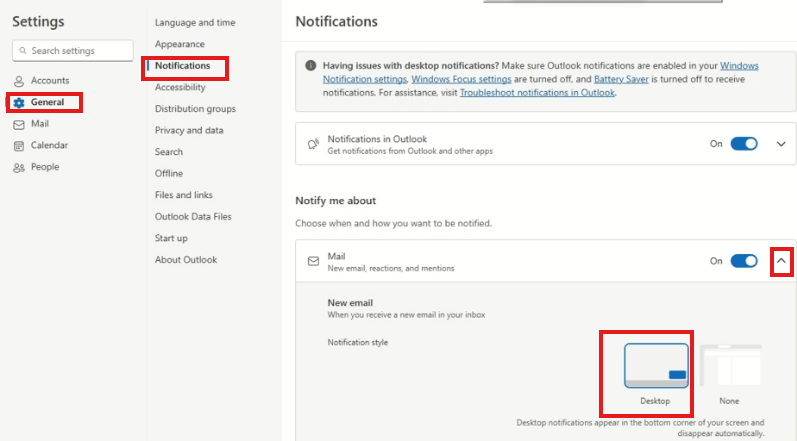Open Search settings page

click(168, 152)
